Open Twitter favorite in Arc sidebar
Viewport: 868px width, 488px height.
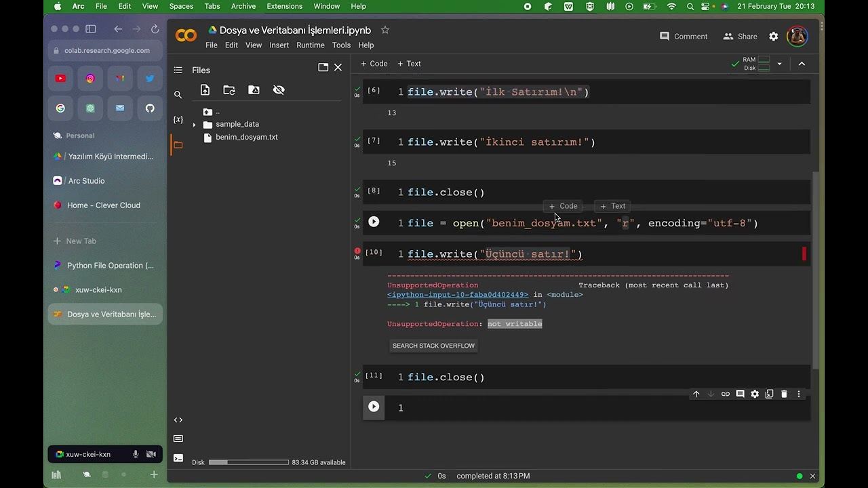[150, 79]
